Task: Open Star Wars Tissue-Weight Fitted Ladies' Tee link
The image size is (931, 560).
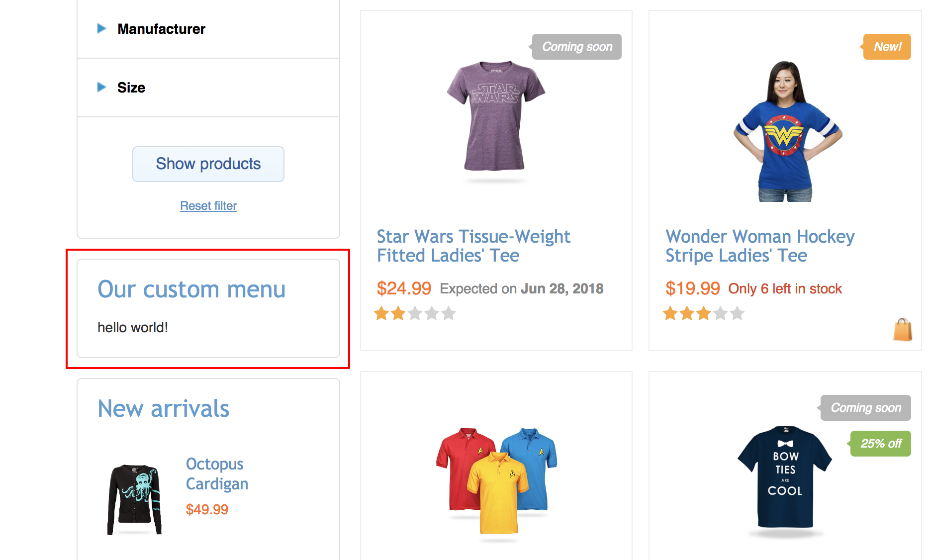Action: 473,246
